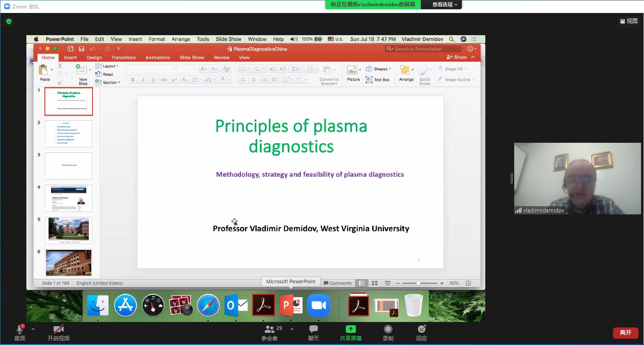This screenshot has width=644, height=345.
Task: Click the Comments button in status bar
Action: tap(337, 283)
